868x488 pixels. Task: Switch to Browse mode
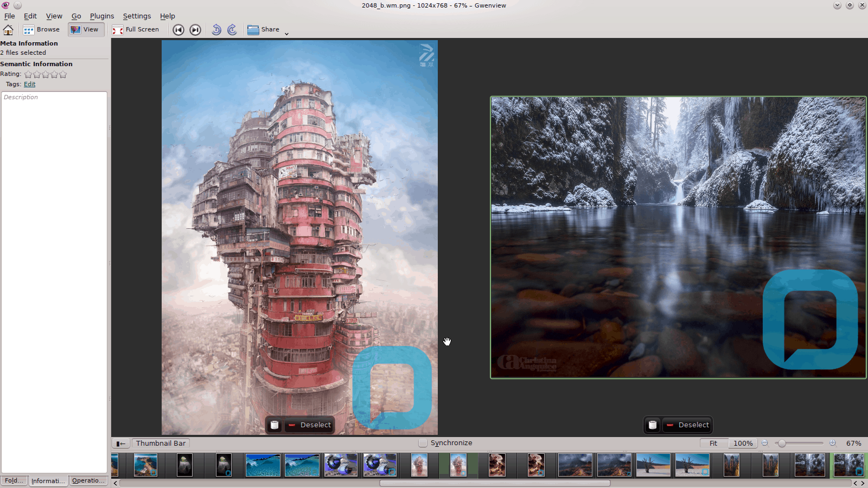point(42,30)
